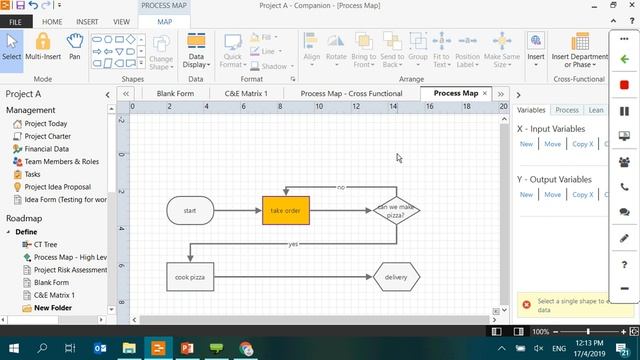640x360 pixels.
Task: Click Insert Department or Phase
Action: (x=580, y=51)
